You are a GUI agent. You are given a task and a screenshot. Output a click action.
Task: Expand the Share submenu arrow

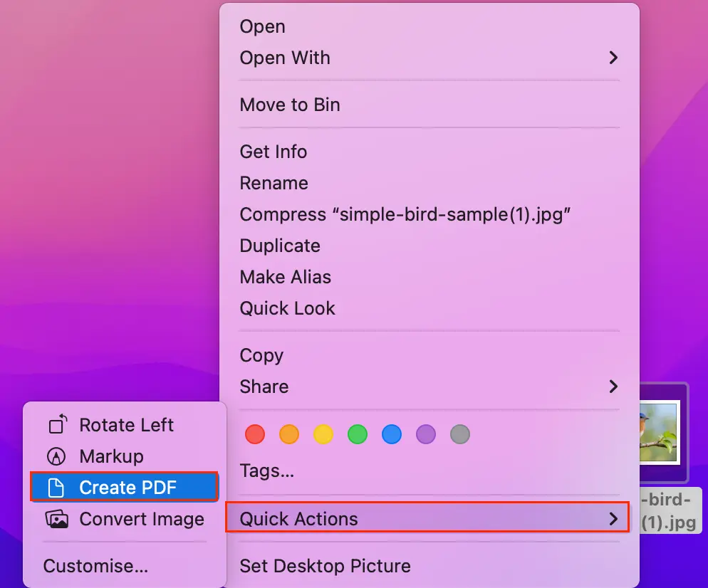pos(613,387)
